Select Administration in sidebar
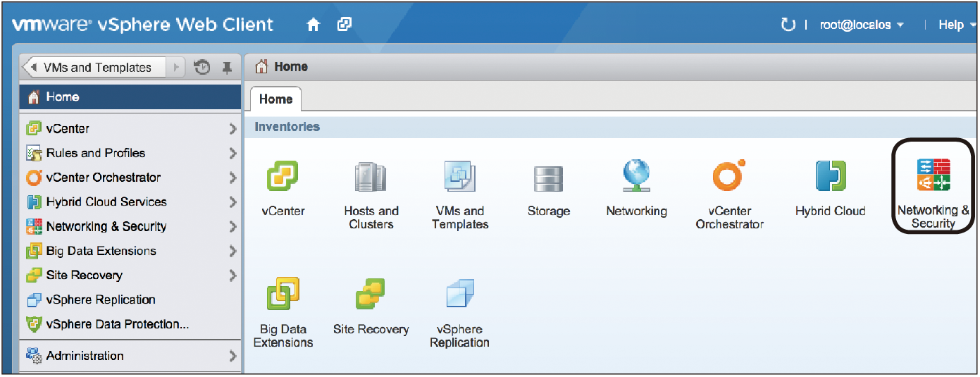Viewport: 980px width, 377px height. pos(130,356)
